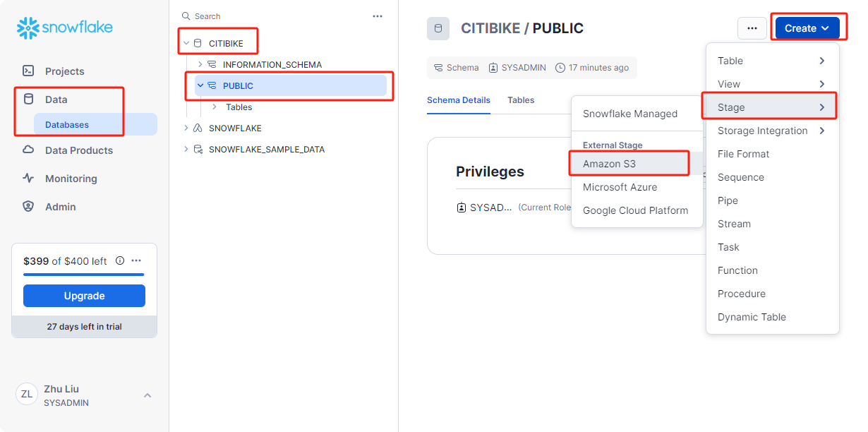Click the info icon beside credit balance
This screenshot has width=868, height=432.
click(x=120, y=260)
